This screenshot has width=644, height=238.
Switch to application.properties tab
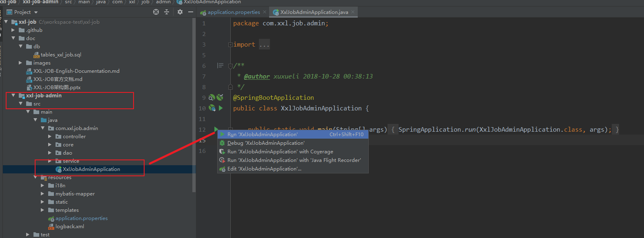pyautogui.click(x=233, y=12)
